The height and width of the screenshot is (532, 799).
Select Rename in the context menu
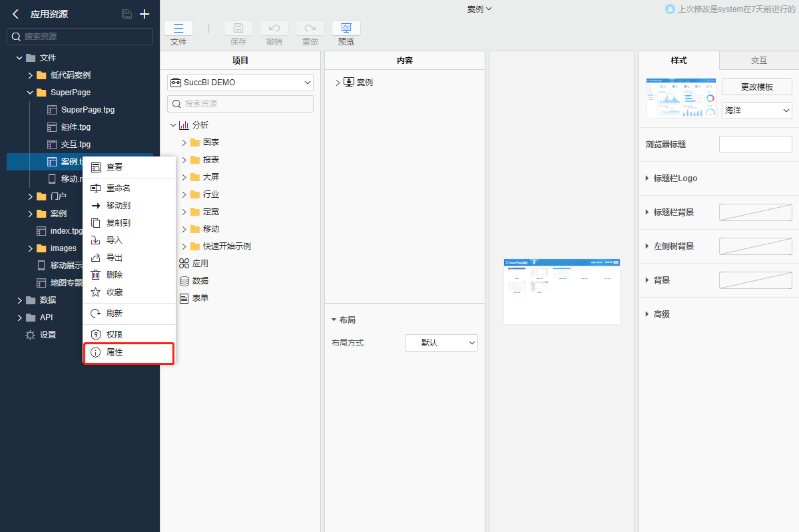coord(118,188)
